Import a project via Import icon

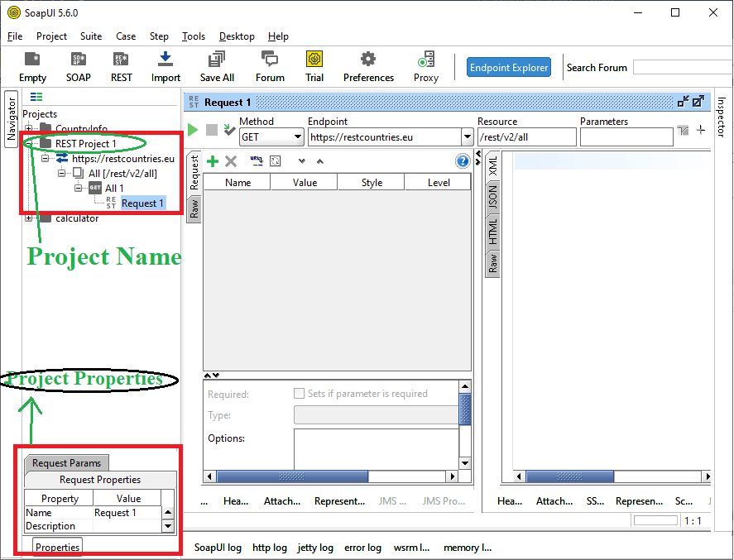[166, 67]
